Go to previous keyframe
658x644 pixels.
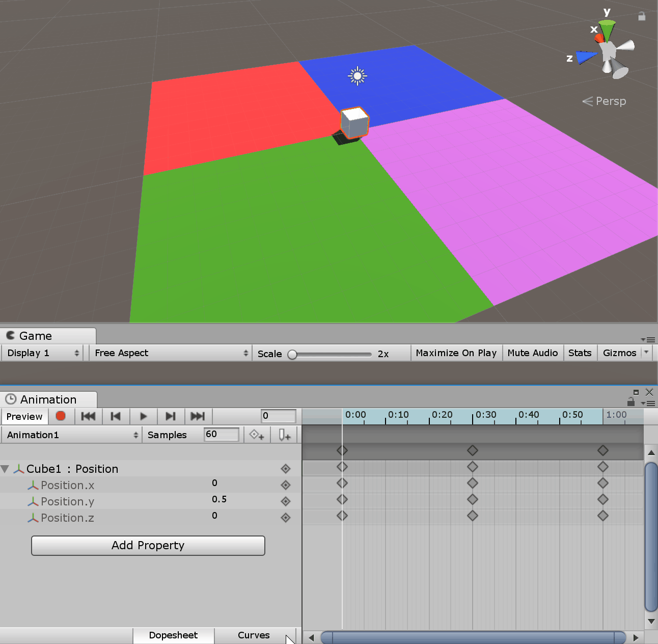[x=116, y=416]
